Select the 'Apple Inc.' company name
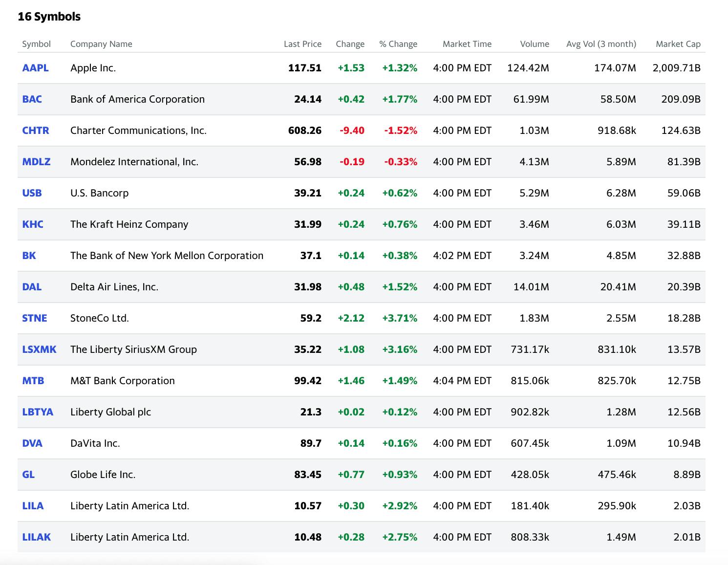Screen dimensions: 728x565 [x=93, y=68]
